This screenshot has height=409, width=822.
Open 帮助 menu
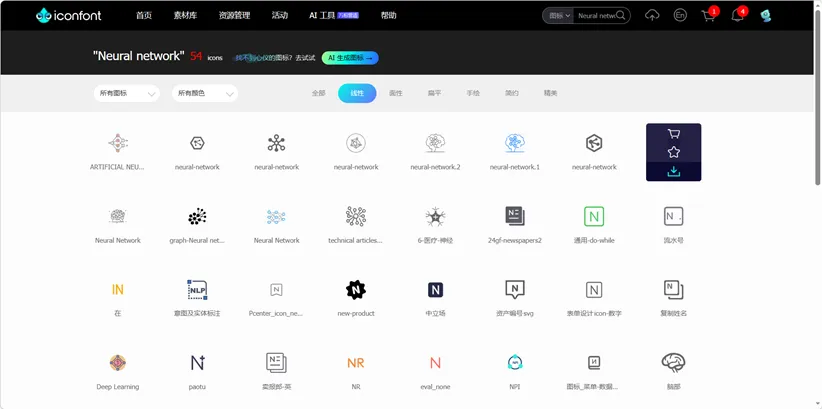pyautogui.click(x=388, y=15)
